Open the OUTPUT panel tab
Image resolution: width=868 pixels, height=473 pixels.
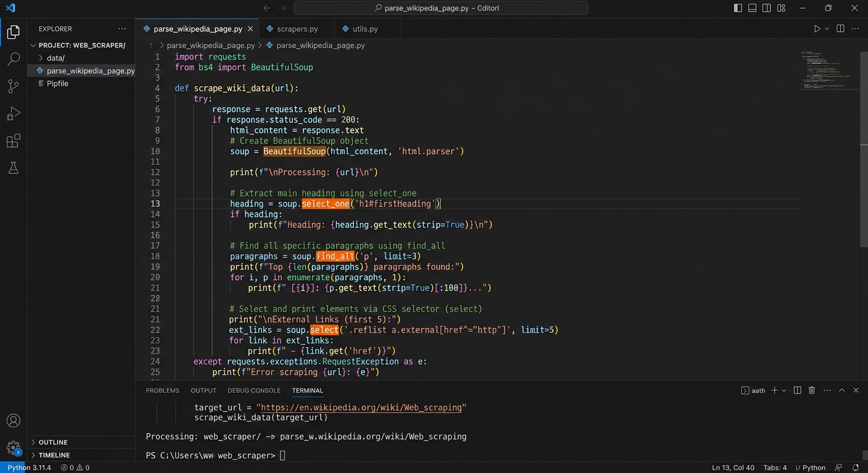(x=203, y=390)
